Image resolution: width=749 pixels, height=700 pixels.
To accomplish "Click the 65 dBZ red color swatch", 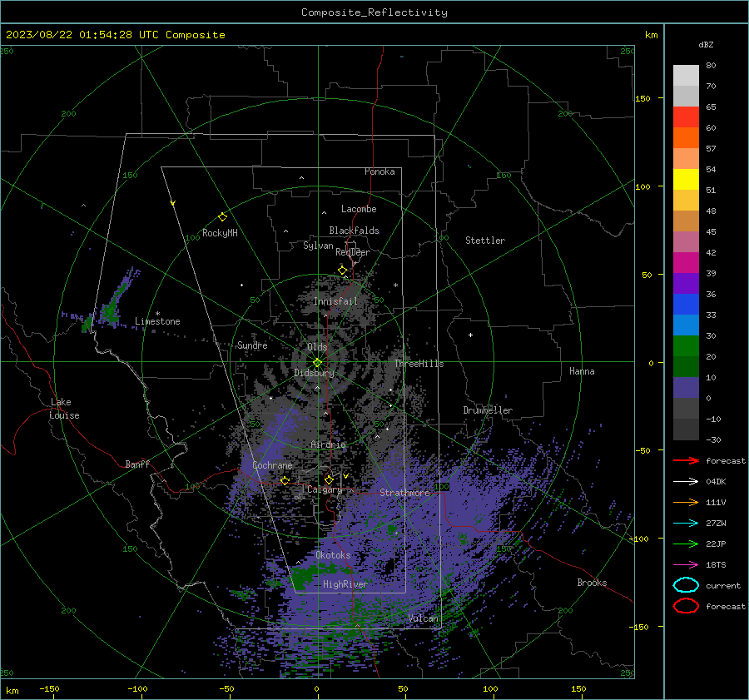I will coord(686,117).
